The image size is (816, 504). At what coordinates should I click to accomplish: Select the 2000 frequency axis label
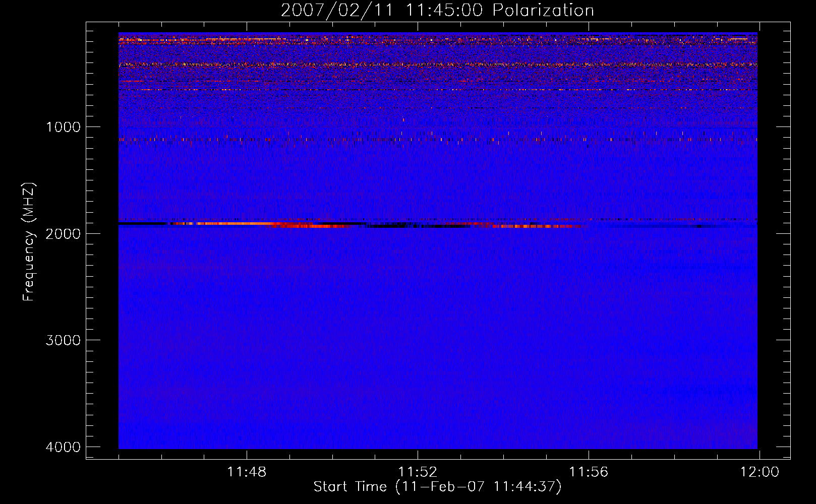[x=63, y=233]
